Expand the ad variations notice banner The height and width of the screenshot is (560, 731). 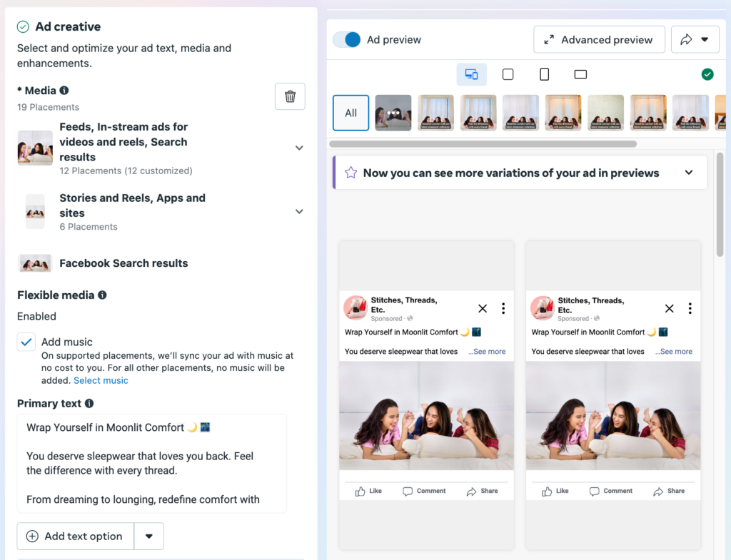pos(688,173)
